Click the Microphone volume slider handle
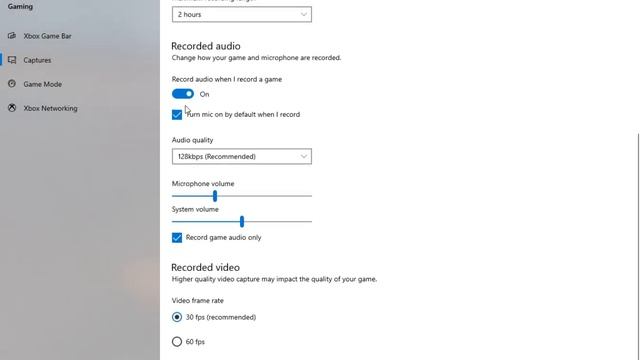This screenshot has height=360, width=640. 215,196
